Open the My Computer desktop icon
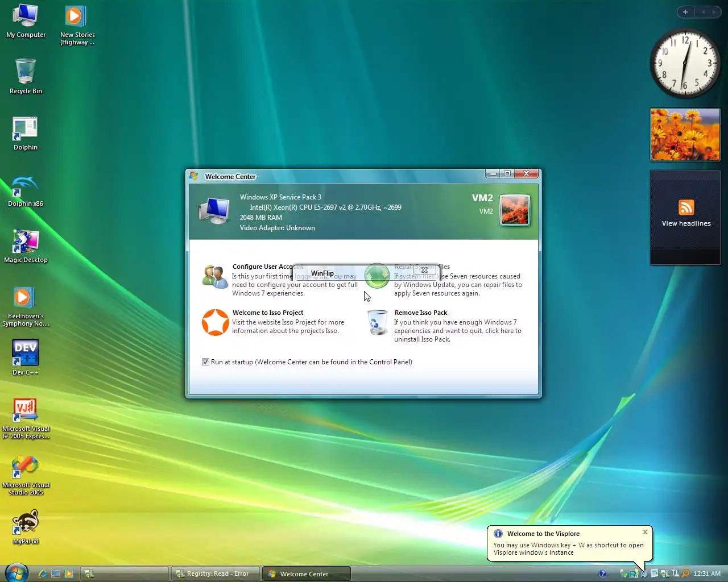728x582 pixels. [x=26, y=21]
